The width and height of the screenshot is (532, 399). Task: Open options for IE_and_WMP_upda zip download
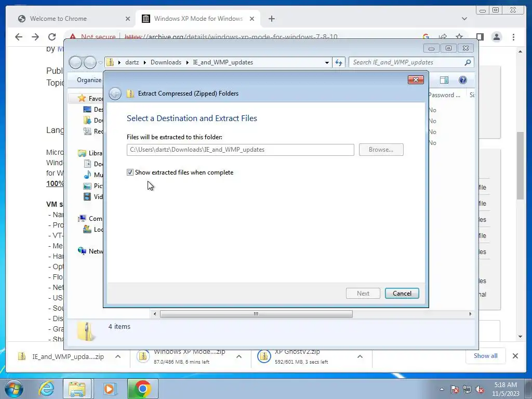[118, 356]
